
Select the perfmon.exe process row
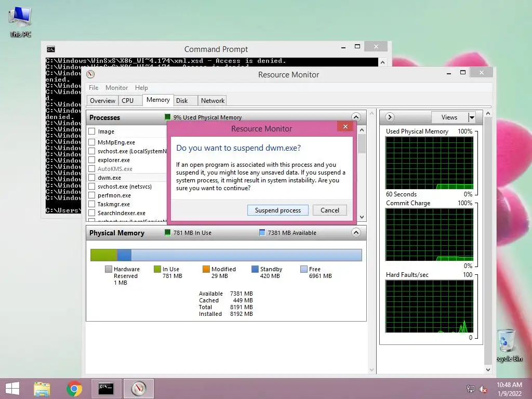127,195
